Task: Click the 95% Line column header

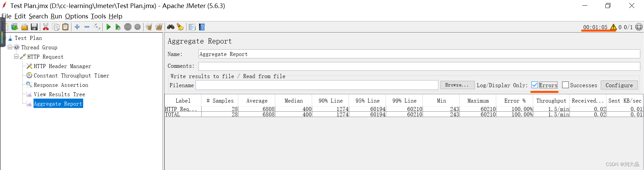Action: pos(367,101)
